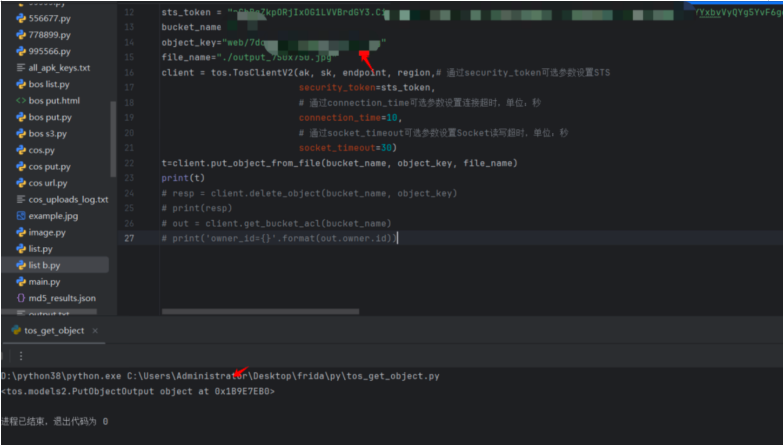Click line number 16 in the gutter
Screen dimensions: 783x446
(129, 73)
